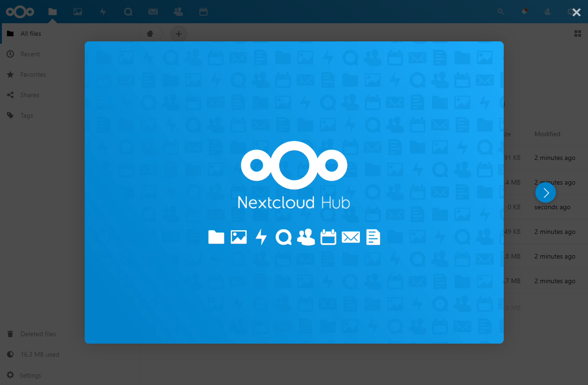588x385 pixels.
Task: Click the '0 KB' file size
Action: pyautogui.click(x=514, y=207)
